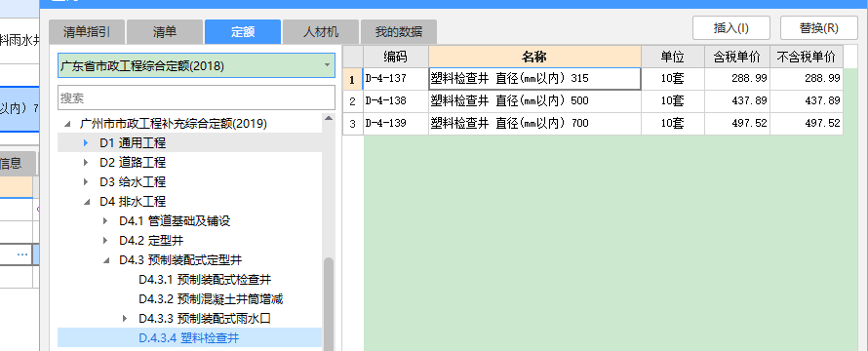Expand the D2 道路工程 node arrow
The image size is (868, 351).
(86, 163)
